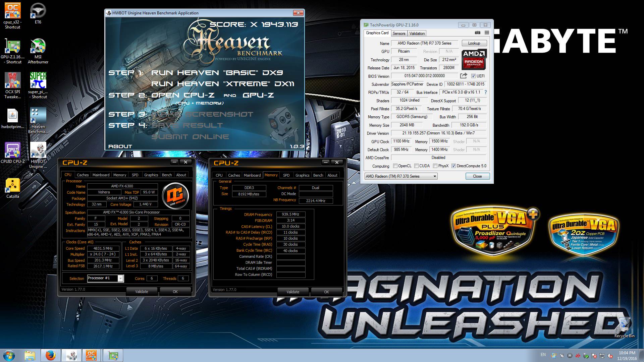Open the Bench tab in the left CPU-Z window
644x362 pixels.
pyautogui.click(x=167, y=175)
